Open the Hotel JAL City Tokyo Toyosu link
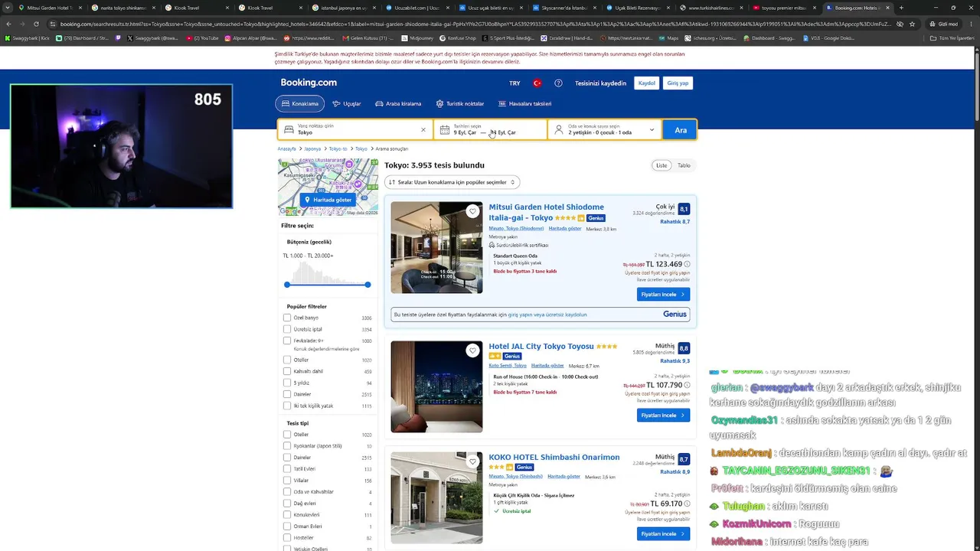980x551 pixels. [x=541, y=347]
